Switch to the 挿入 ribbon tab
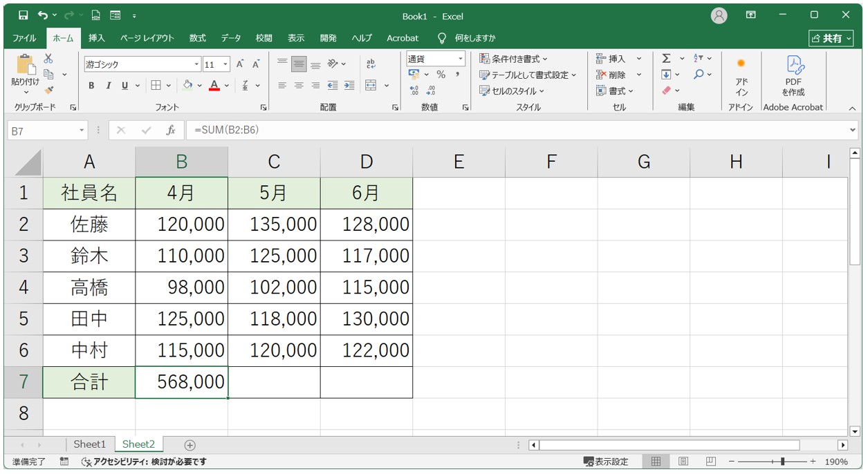Viewport: 868px width, 474px height. (x=97, y=38)
